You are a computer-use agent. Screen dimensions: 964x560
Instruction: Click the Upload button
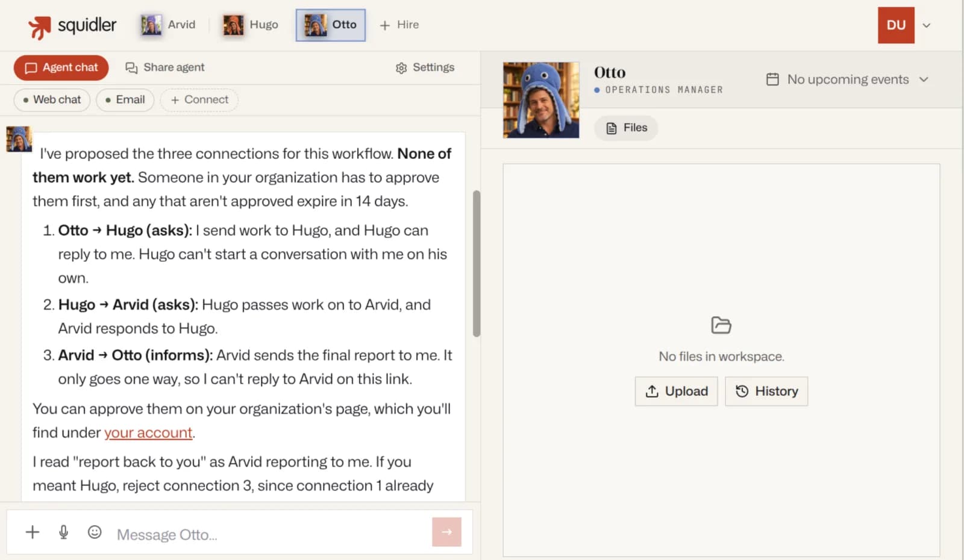(676, 391)
